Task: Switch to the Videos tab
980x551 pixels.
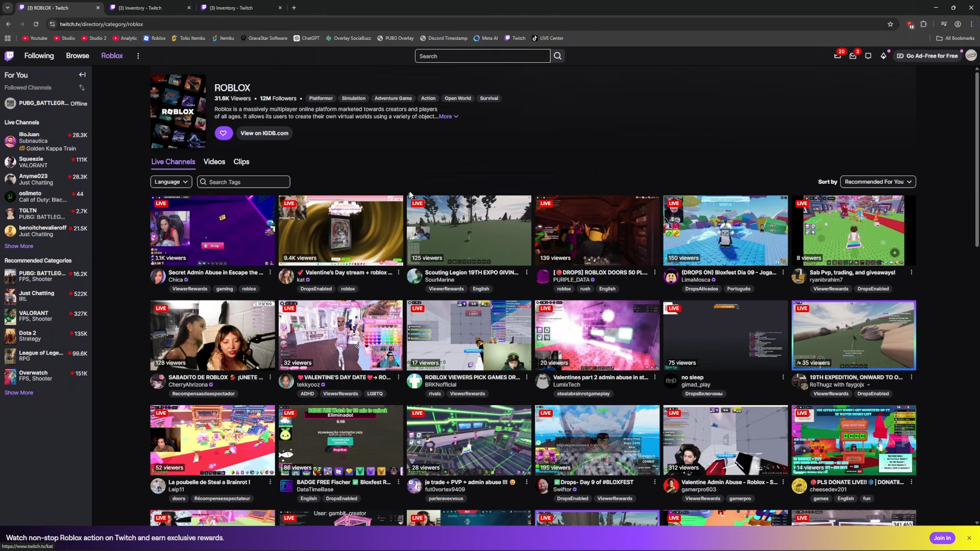Action: click(214, 162)
